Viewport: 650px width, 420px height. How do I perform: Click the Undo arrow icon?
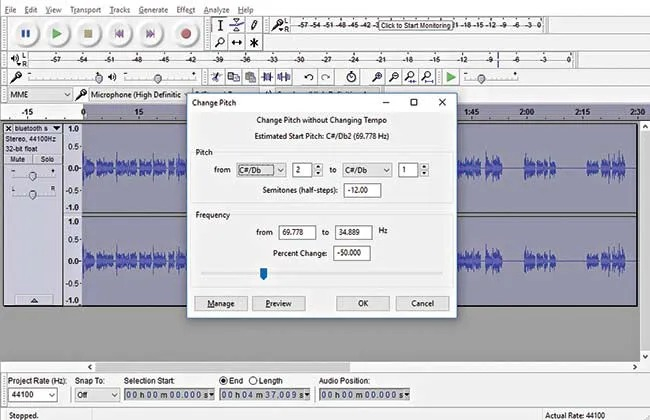[308, 77]
